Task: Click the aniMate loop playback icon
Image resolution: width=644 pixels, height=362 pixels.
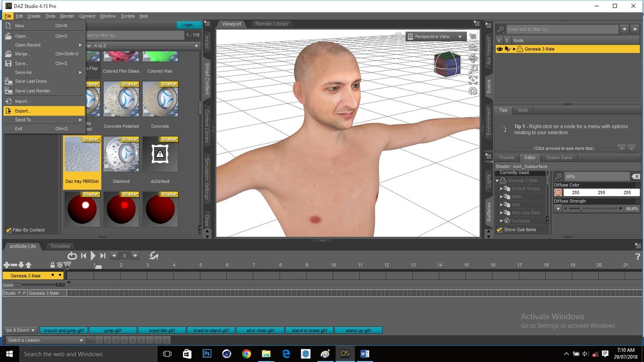Action: [72, 256]
